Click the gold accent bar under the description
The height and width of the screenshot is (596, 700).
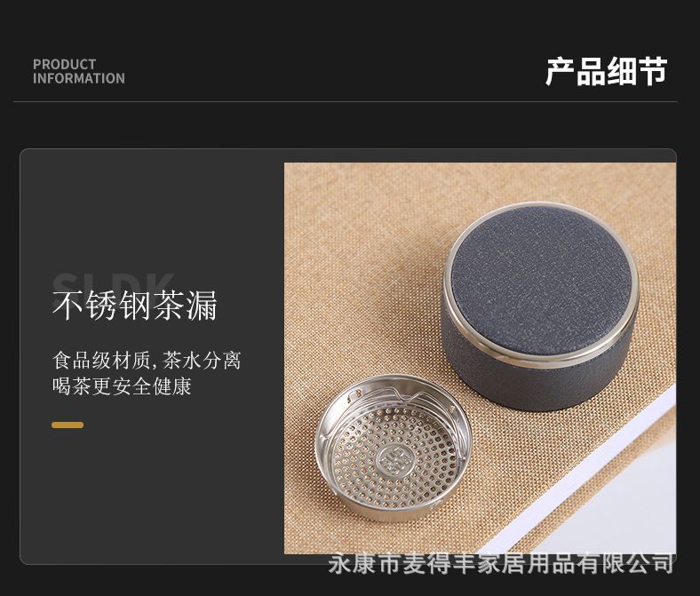[x=68, y=425]
